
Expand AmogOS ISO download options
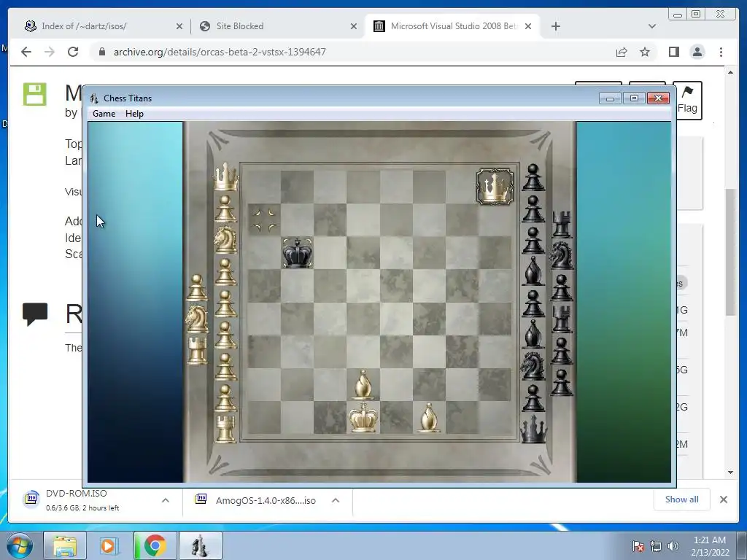(x=336, y=500)
